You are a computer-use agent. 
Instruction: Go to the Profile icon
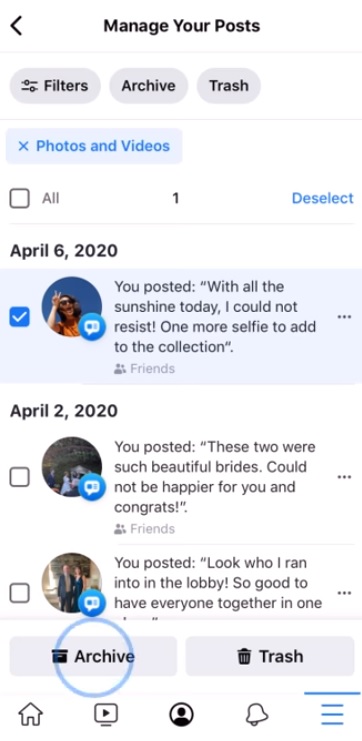tap(181, 714)
